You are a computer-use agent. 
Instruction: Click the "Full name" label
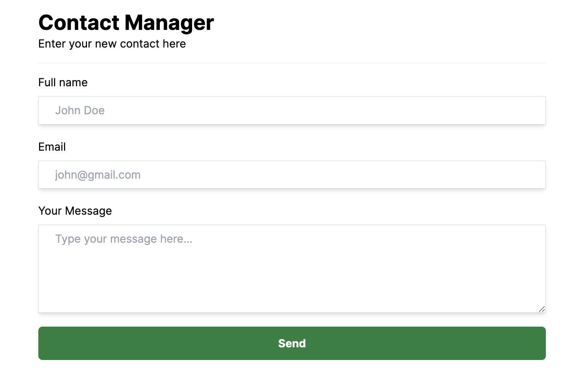pos(63,82)
